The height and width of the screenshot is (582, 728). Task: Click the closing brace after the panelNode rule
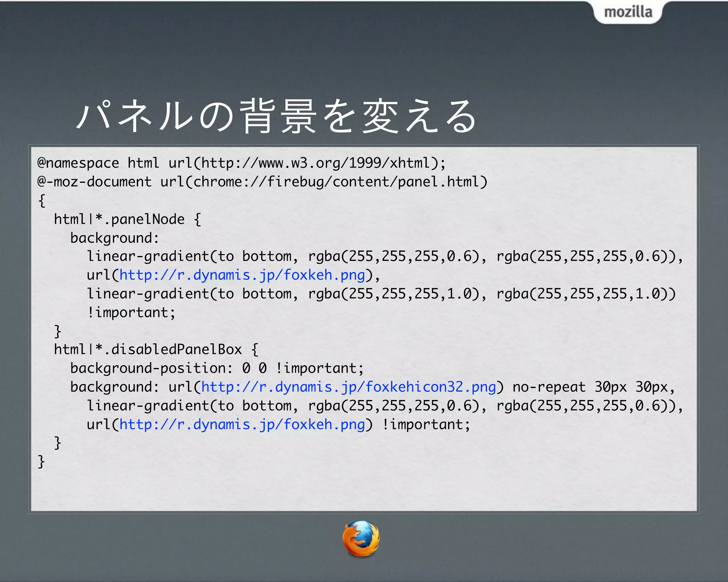click(x=58, y=331)
